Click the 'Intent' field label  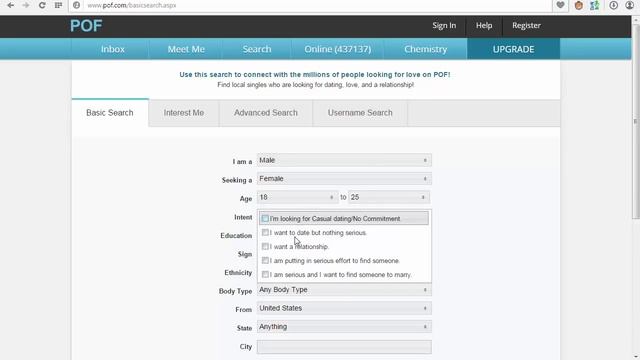click(243, 217)
